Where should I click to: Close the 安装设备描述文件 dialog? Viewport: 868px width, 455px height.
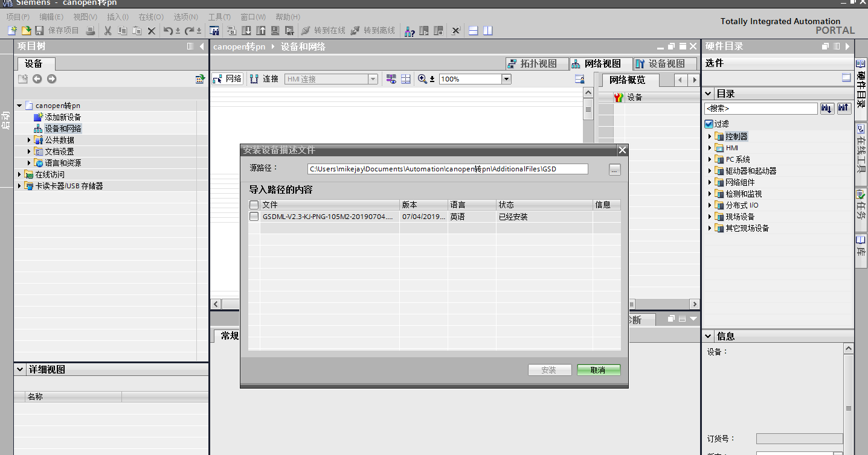click(x=623, y=150)
